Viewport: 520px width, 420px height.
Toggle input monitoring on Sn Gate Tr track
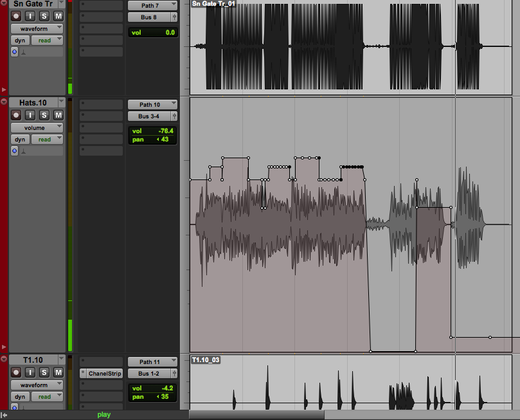pos(30,16)
